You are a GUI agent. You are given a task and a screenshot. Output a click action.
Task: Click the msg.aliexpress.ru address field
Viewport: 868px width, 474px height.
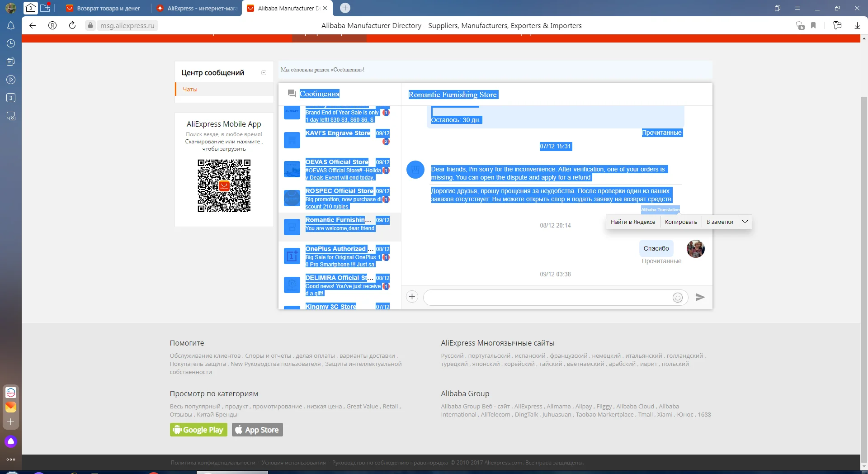127,25
